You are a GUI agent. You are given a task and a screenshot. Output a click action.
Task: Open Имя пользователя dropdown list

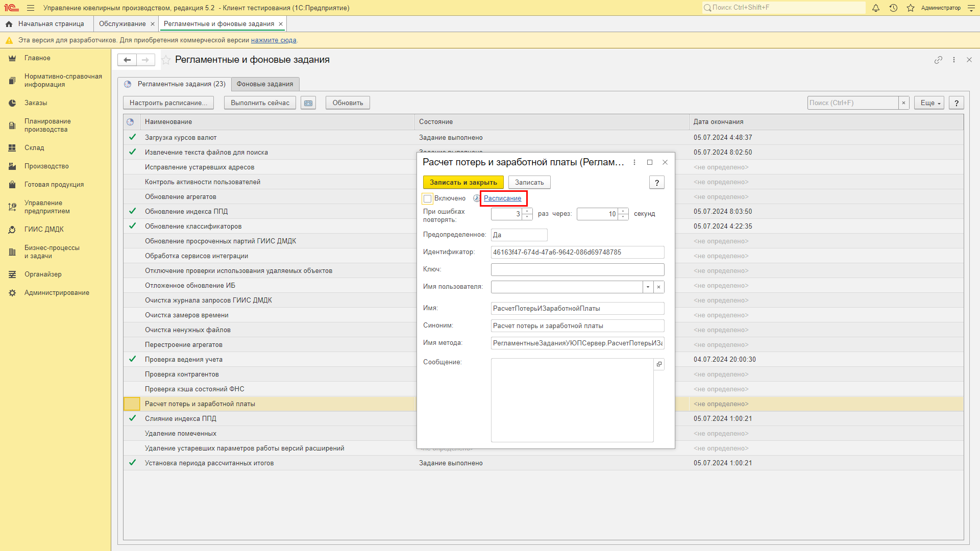(x=648, y=287)
